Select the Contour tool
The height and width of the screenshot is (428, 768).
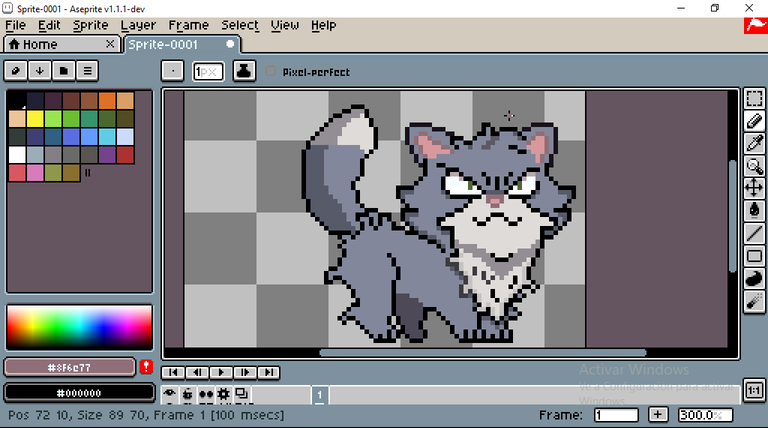tap(754, 278)
